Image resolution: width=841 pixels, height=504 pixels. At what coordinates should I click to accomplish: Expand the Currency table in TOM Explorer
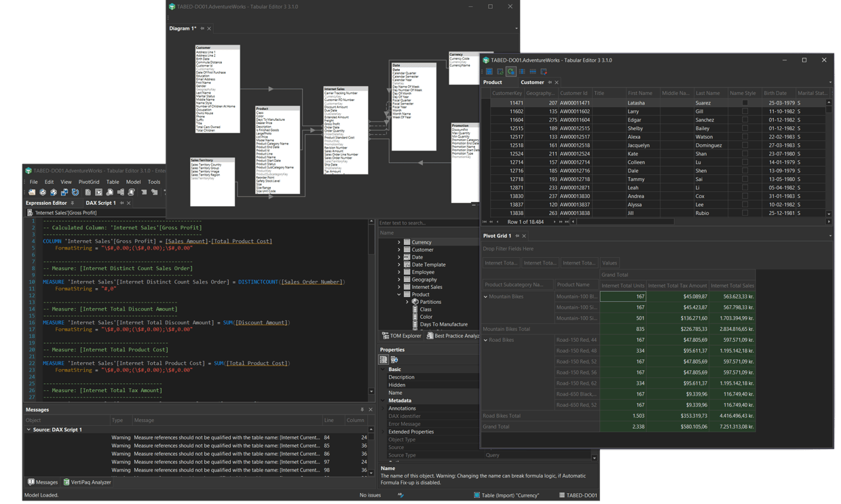(398, 242)
